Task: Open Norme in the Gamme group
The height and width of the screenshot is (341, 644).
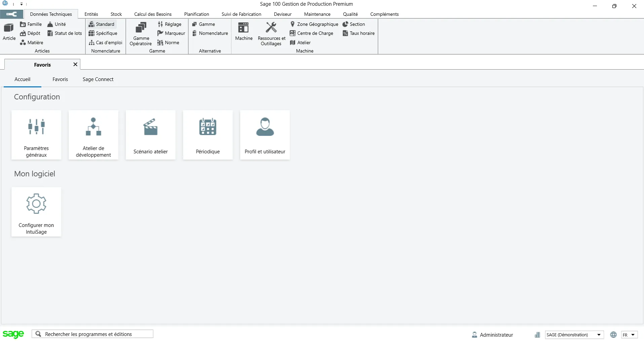Action: pos(168,43)
